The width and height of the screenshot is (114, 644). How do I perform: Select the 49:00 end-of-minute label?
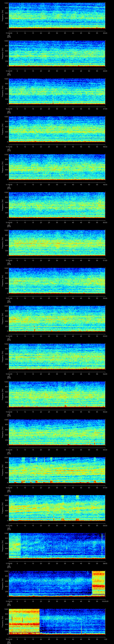tap(105, 184)
